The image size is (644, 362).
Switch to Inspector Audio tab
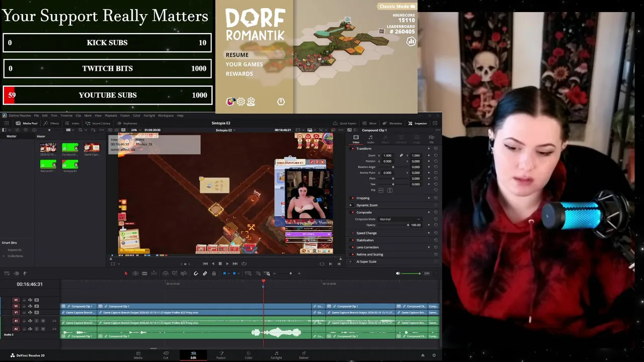coord(370,139)
